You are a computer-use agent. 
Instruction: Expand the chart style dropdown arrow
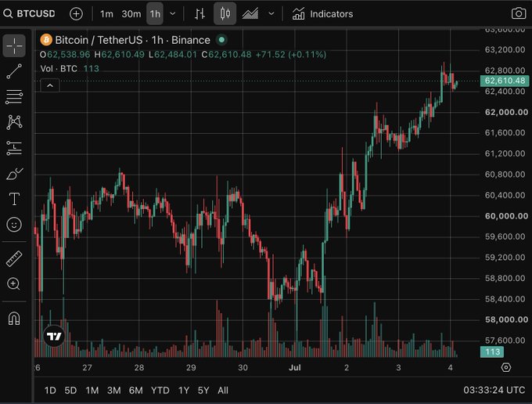[x=271, y=14]
